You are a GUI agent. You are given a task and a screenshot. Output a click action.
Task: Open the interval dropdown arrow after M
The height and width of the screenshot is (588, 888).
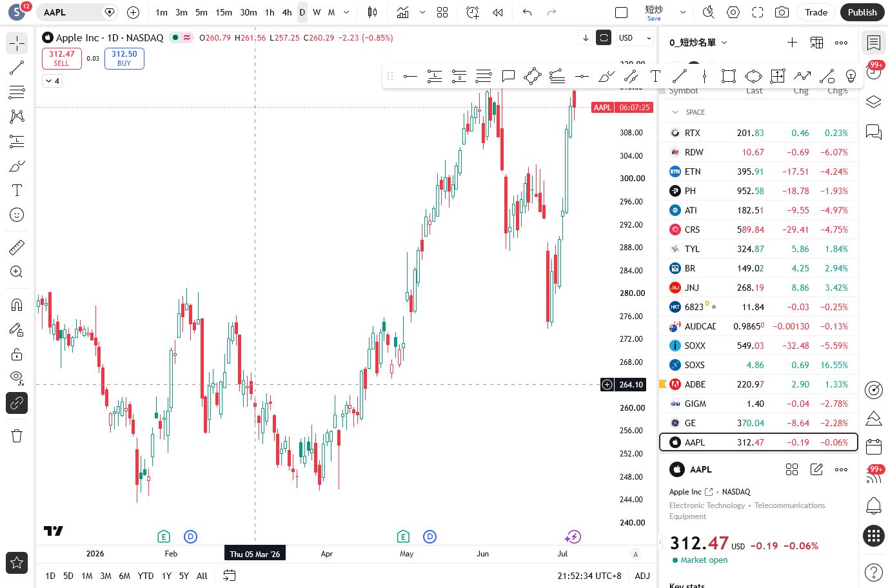346,12
